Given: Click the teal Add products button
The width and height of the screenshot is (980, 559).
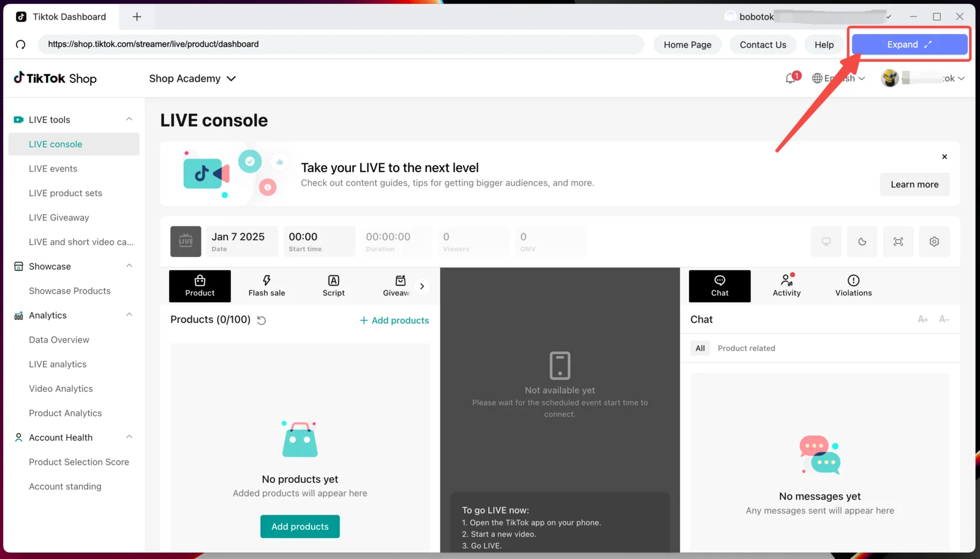Looking at the screenshot, I should point(300,527).
